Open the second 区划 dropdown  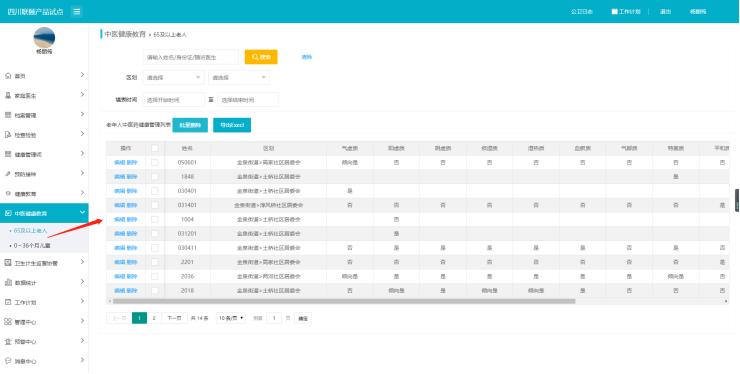pos(239,77)
